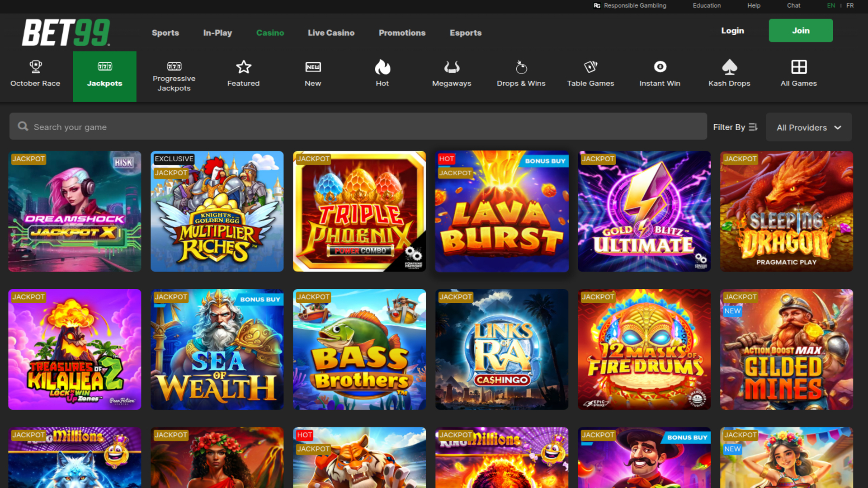The width and height of the screenshot is (868, 488).
Task: Select the Featured star icon
Action: 243,67
